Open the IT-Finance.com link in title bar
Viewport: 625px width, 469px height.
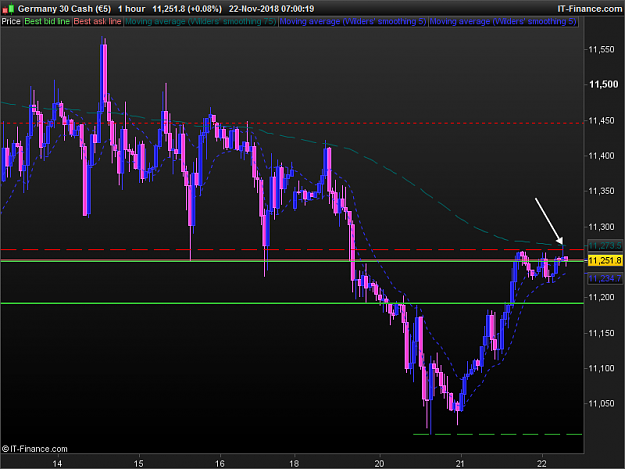click(x=590, y=8)
